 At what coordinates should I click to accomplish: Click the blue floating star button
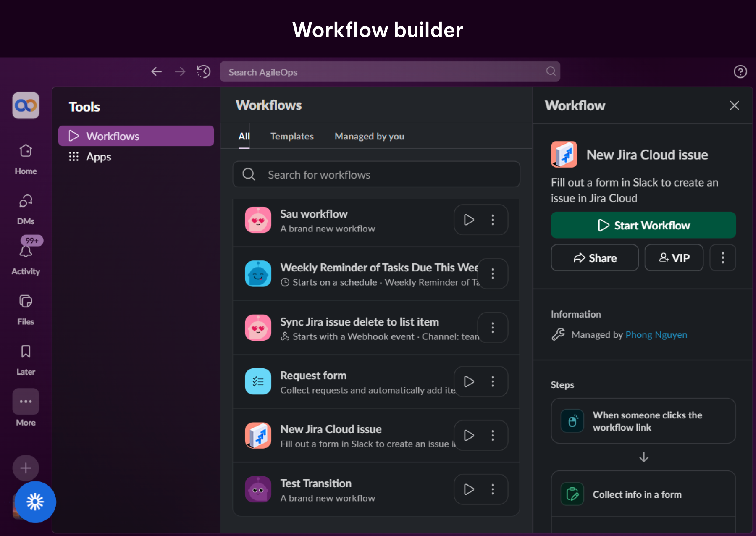pyautogui.click(x=35, y=502)
